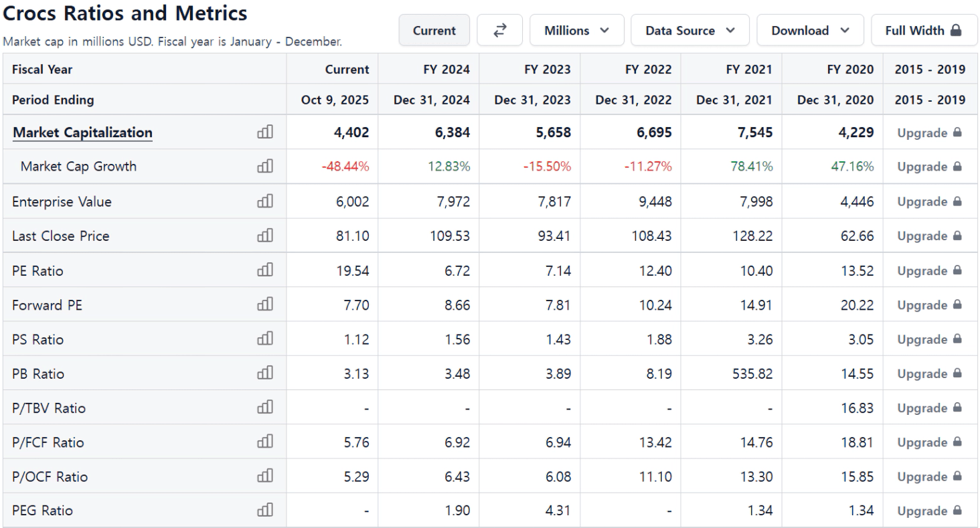Click Upgrade link in PE Ratio row
The width and height of the screenshot is (980, 528).
(930, 271)
